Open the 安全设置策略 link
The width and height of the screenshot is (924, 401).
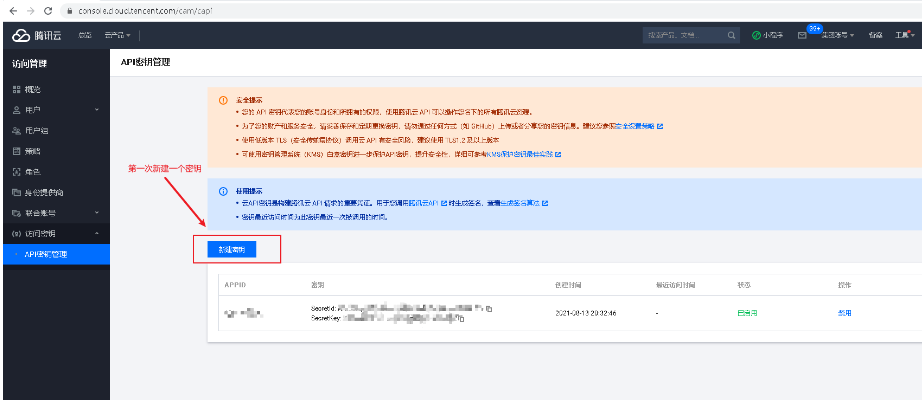(635, 126)
